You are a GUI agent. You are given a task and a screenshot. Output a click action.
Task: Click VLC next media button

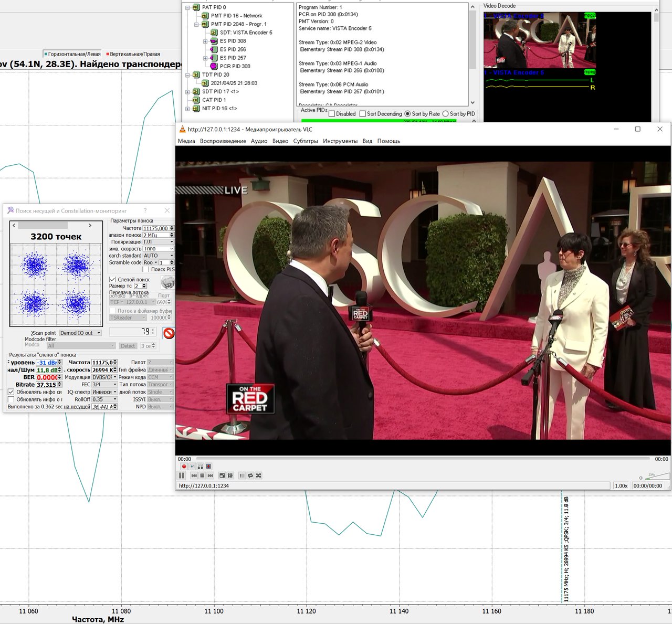pos(210,475)
